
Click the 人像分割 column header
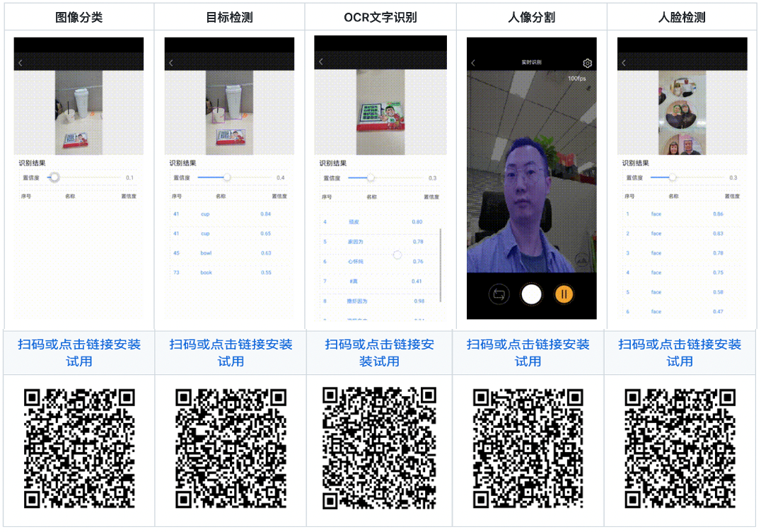531,18
